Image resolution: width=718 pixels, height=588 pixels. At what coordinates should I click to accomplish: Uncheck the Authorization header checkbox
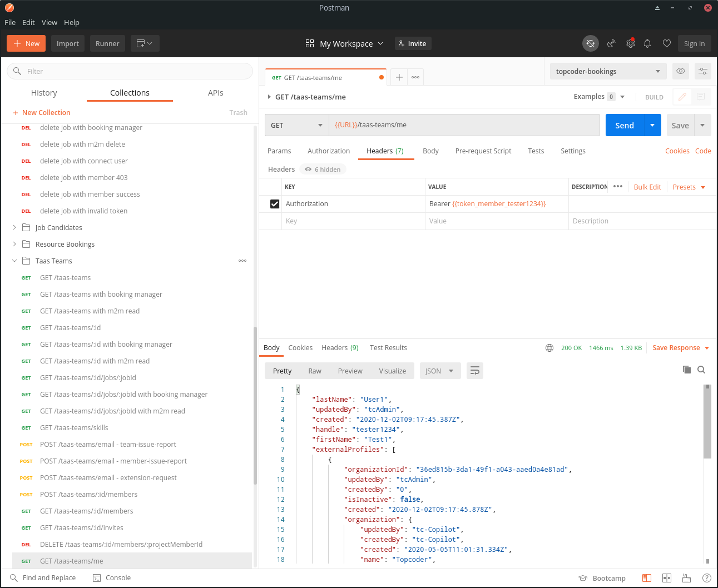[x=275, y=204]
